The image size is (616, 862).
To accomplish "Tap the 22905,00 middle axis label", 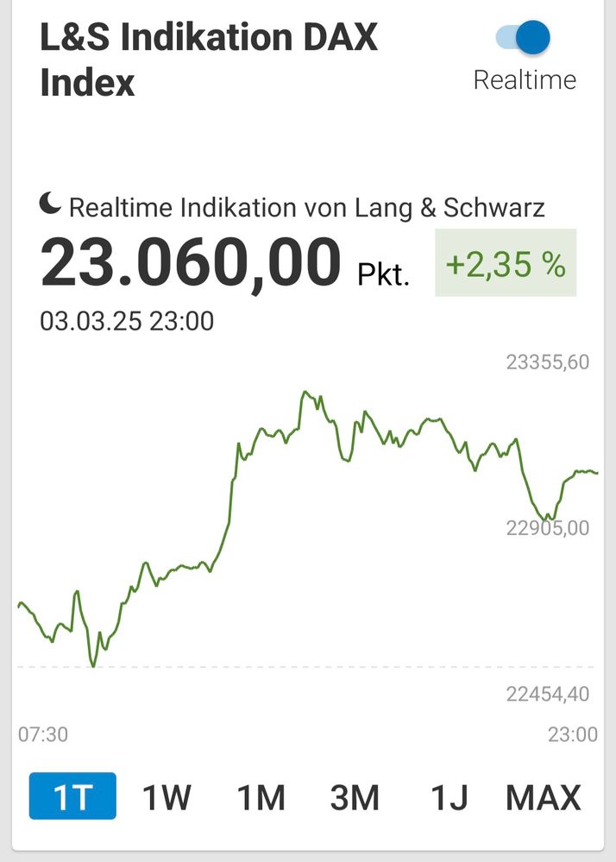I will 548,527.
